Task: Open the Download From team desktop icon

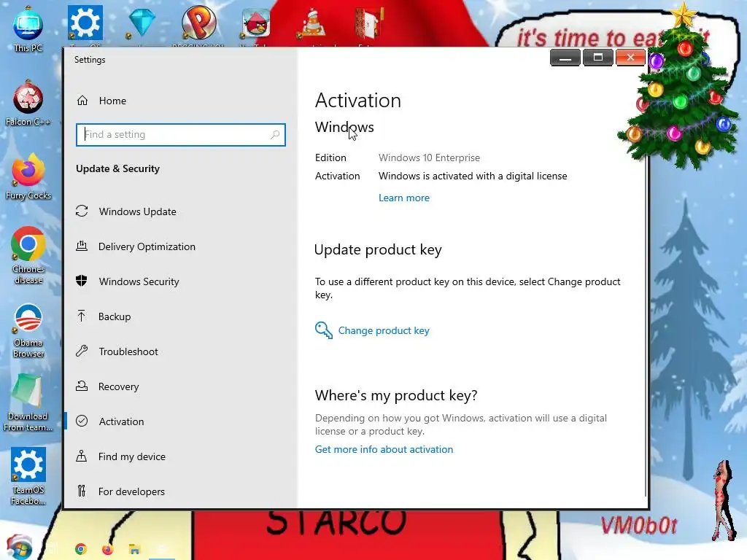Action: pyautogui.click(x=28, y=403)
